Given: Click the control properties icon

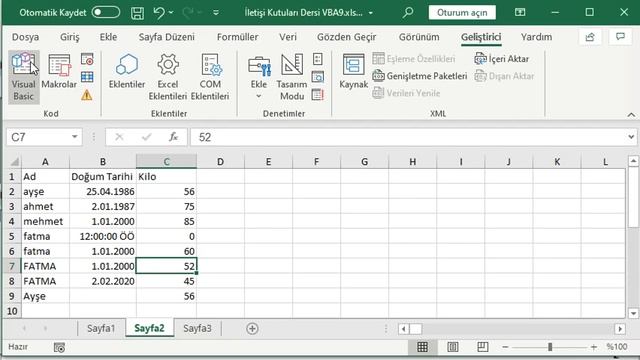Looking at the screenshot, I should tap(318, 60).
